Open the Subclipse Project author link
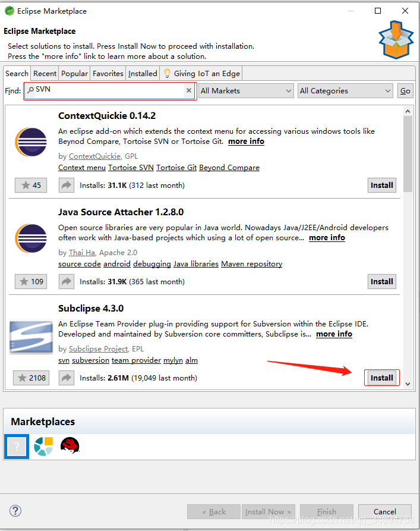This screenshot has height=531, width=420. pos(99,349)
